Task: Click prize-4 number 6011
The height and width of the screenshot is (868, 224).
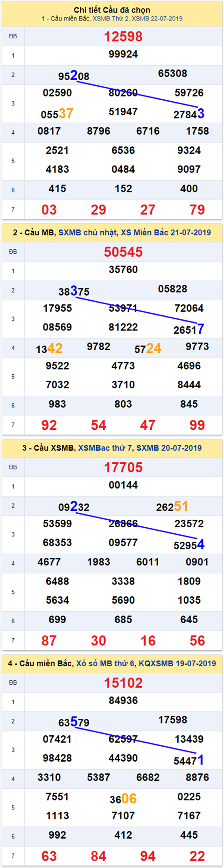Action: click(148, 562)
